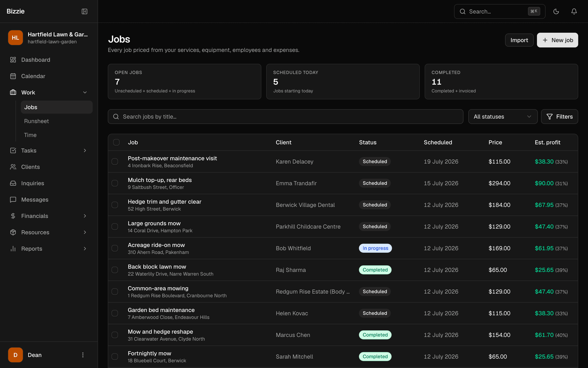Click the global Search field
The height and width of the screenshot is (368, 588).
click(x=500, y=11)
